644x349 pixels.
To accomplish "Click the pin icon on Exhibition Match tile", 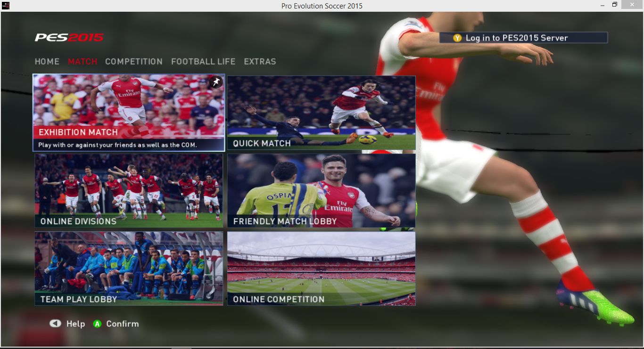I will point(215,82).
